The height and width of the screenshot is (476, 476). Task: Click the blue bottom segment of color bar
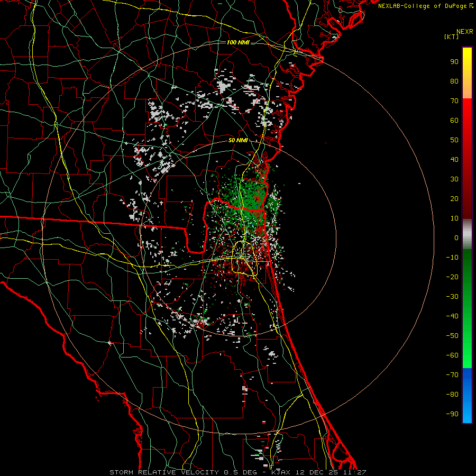(x=467, y=396)
